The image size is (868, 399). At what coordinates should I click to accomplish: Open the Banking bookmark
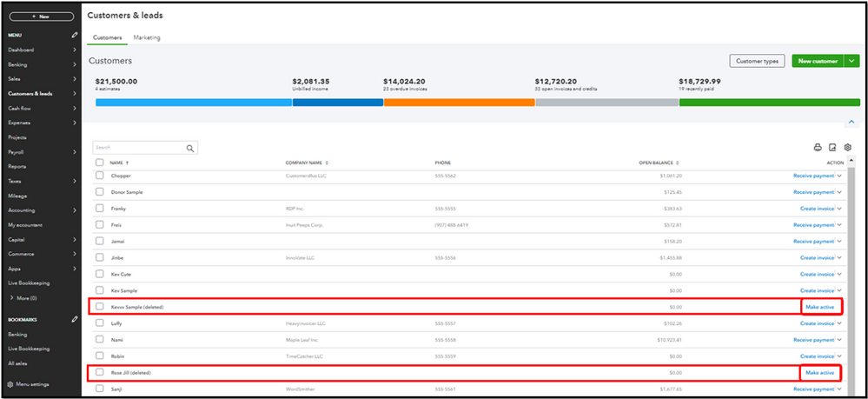[17, 335]
